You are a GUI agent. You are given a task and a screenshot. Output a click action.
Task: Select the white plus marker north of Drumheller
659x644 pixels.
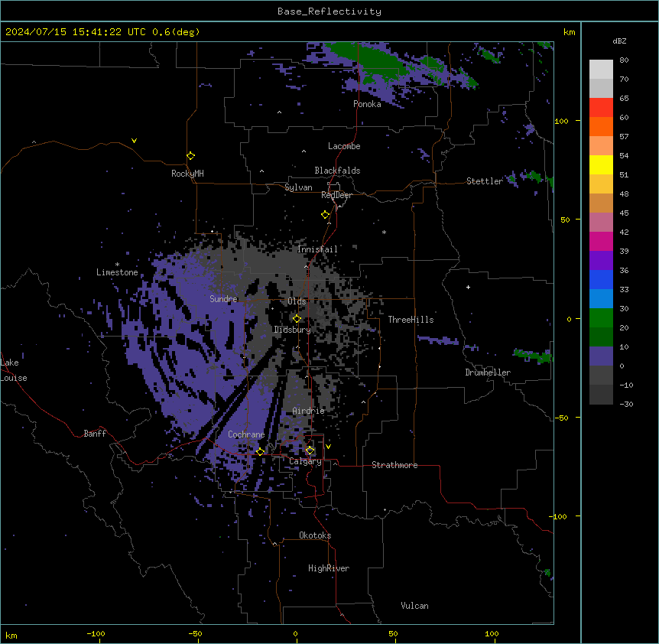pyautogui.click(x=468, y=287)
